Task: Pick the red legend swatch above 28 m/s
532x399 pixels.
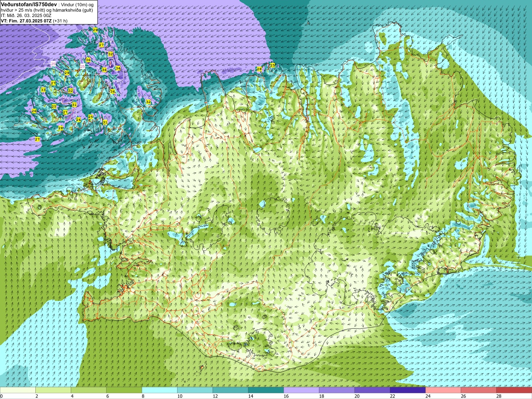Action: [514, 390]
